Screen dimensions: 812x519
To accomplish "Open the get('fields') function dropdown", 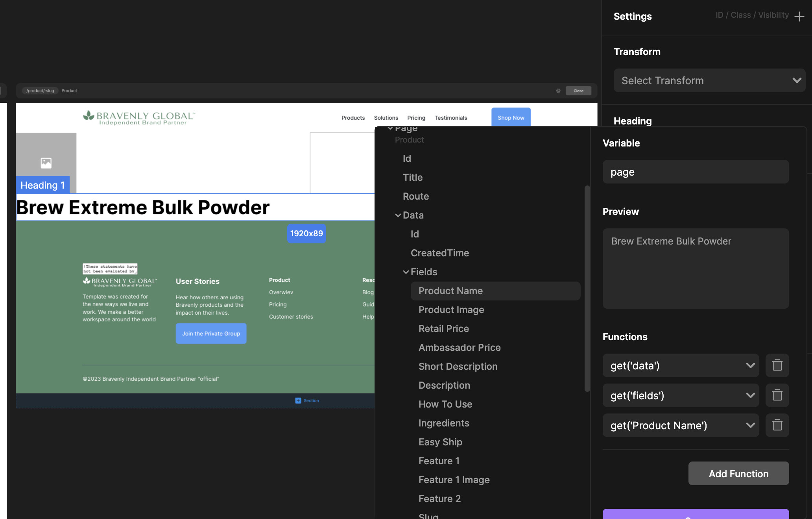I will pos(681,395).
